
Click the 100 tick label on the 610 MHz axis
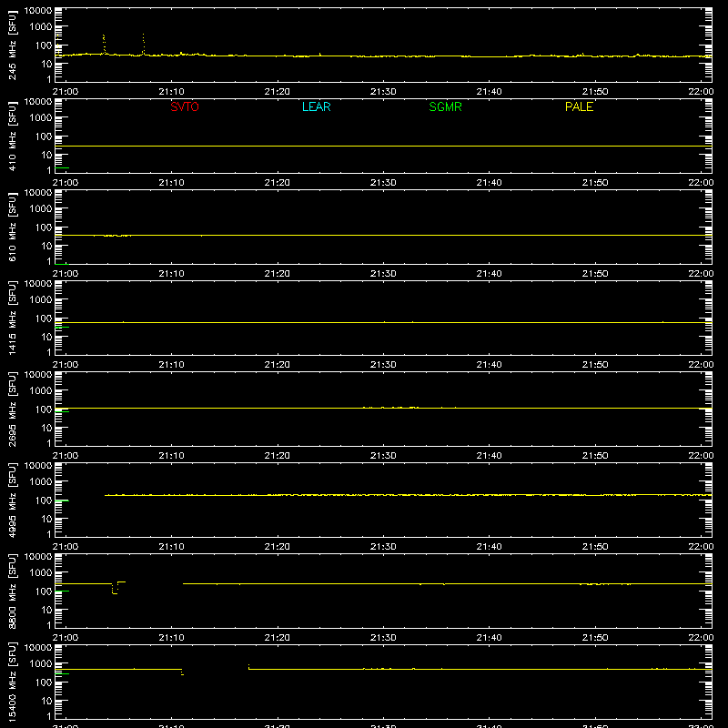pos(44,227)
